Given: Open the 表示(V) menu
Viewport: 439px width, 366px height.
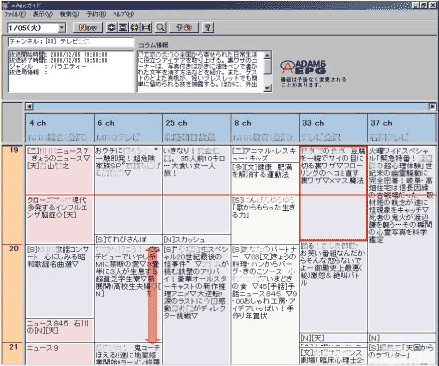Looking at the screenshot, I should point(43,14).
